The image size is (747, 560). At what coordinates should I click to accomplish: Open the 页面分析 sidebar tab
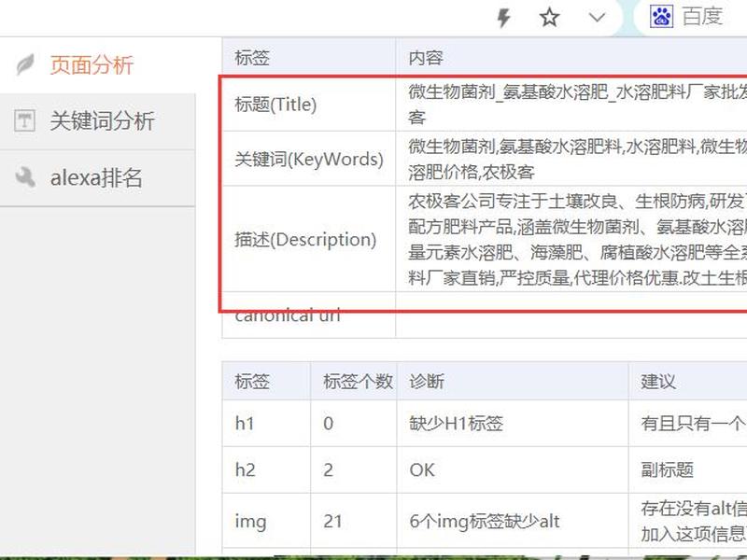(x=98, y=65)
